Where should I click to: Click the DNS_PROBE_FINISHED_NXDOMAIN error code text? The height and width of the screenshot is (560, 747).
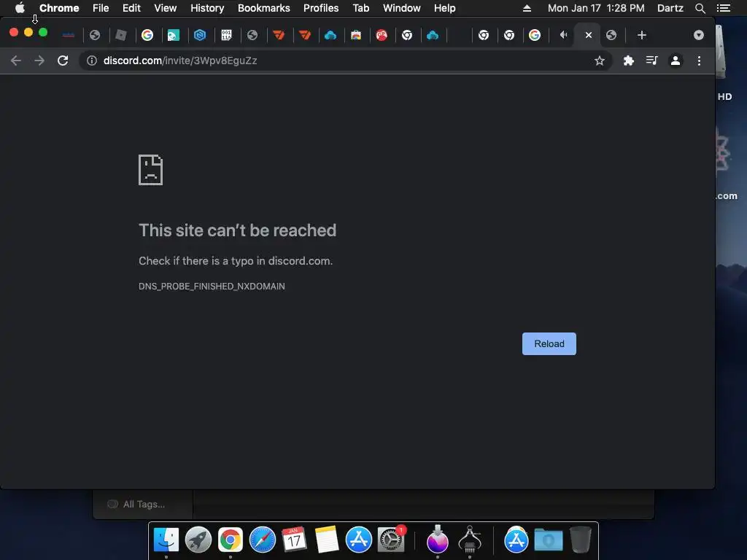pyautogui.click(x=212, y=286)
